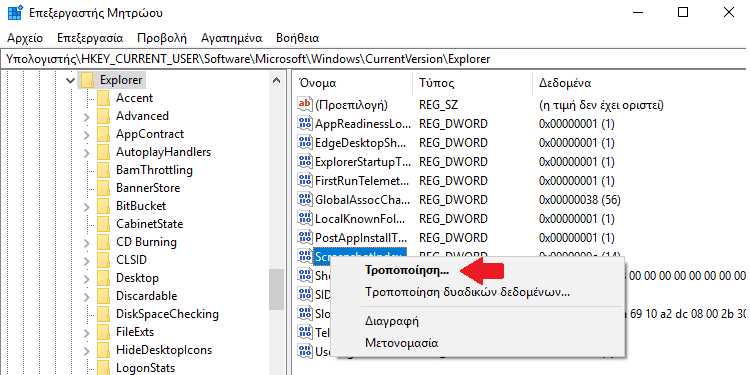Expand the FileExts key arrow
The height and width of the screenshot is (375, 750).
click(87, 332)
